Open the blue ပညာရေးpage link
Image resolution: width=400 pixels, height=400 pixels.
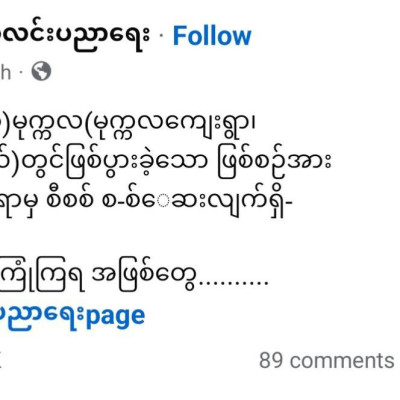point(72,317)
